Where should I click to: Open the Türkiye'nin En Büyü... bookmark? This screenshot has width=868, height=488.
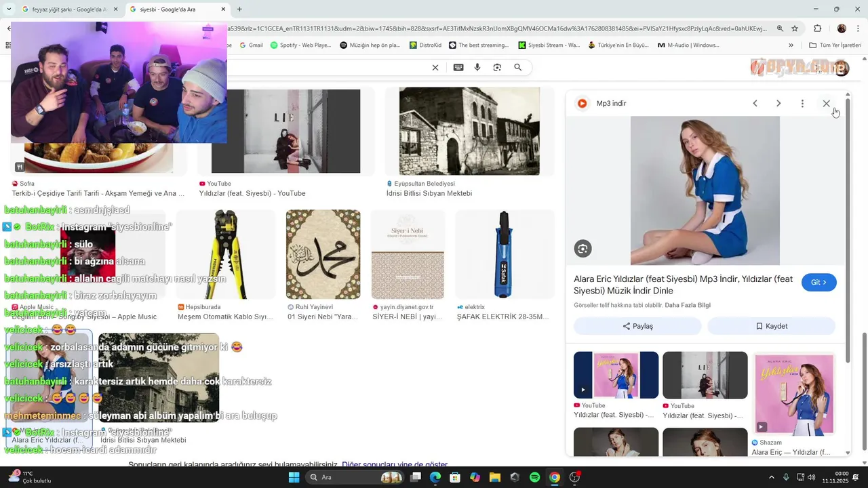[x=618, y=45]
